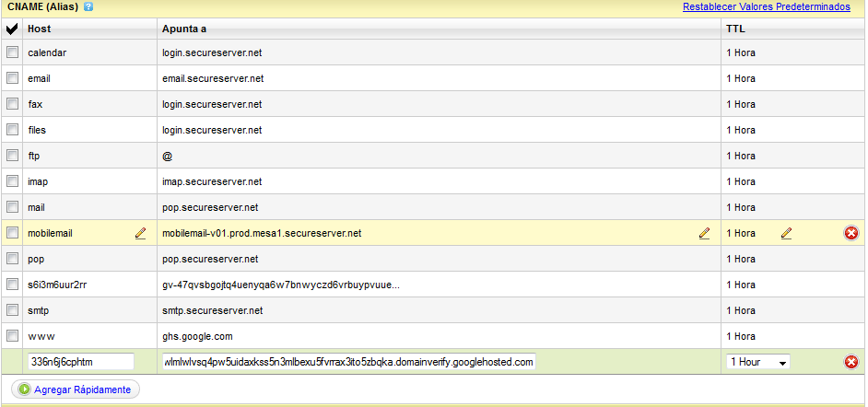
Task: Click the green arrow icon of Agregar Rápidamente
Action: 24,390
